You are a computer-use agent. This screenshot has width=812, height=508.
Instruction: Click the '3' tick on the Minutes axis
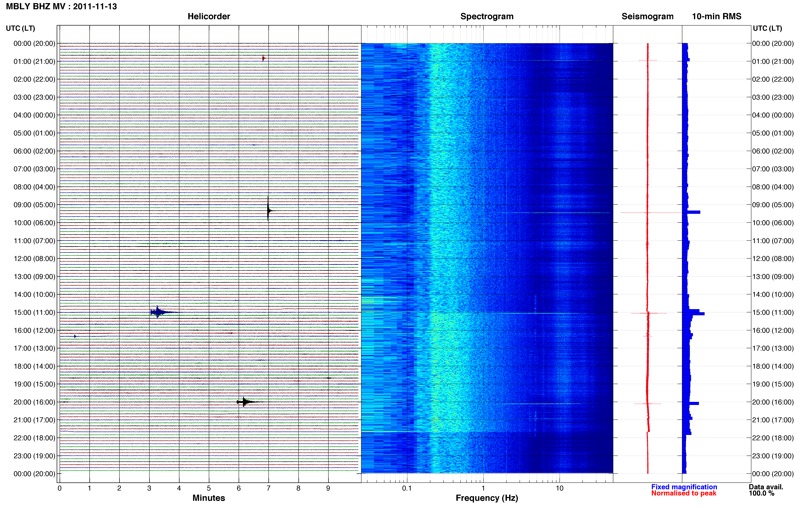click(149, 488)
